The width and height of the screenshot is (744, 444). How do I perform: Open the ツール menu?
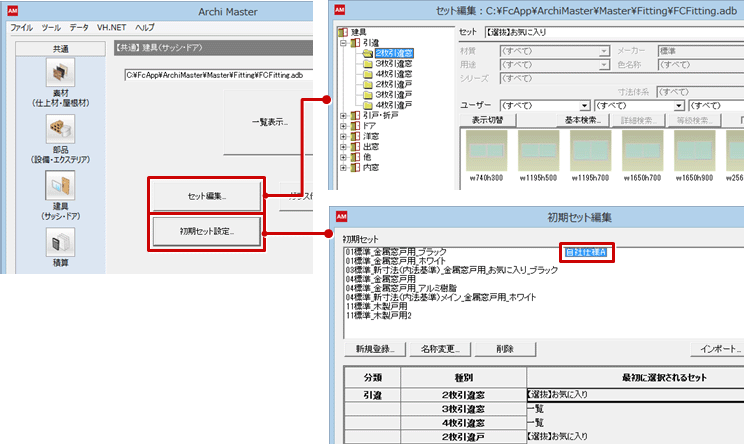[51, 28]
